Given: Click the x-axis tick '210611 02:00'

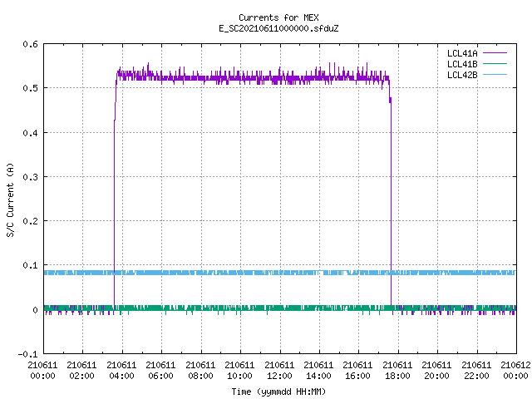Looking at the screenshot, I should [81, 371].
